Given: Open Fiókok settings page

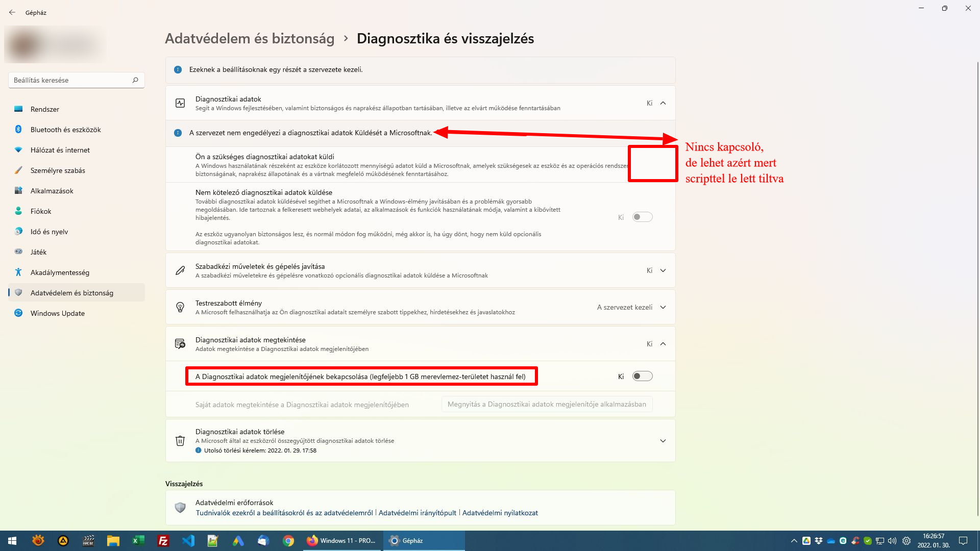Looking at the screenshot, I should (77, 211).
